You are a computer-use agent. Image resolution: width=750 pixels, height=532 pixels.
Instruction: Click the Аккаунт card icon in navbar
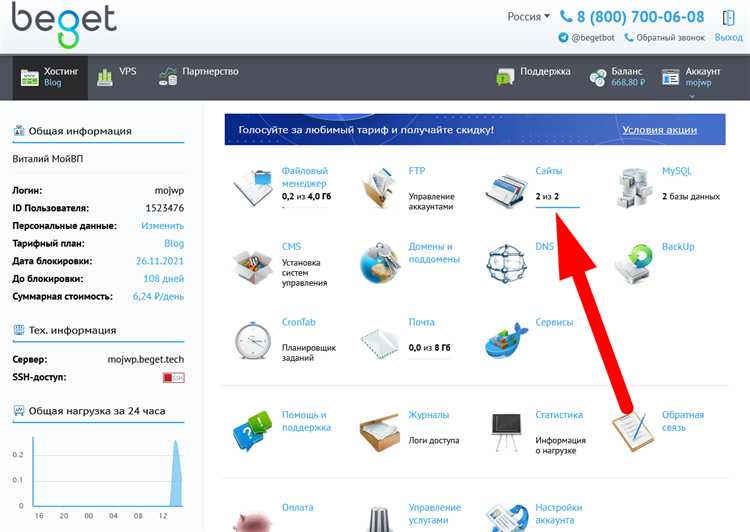pyautogui.click(x=670, y=77)
